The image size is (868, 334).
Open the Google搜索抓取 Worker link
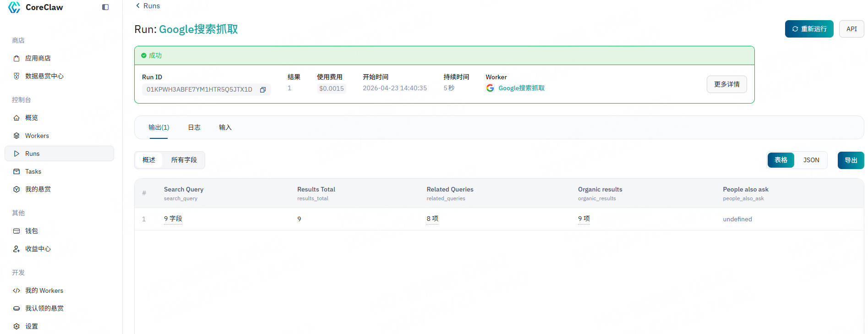click(x=521, y=88)
